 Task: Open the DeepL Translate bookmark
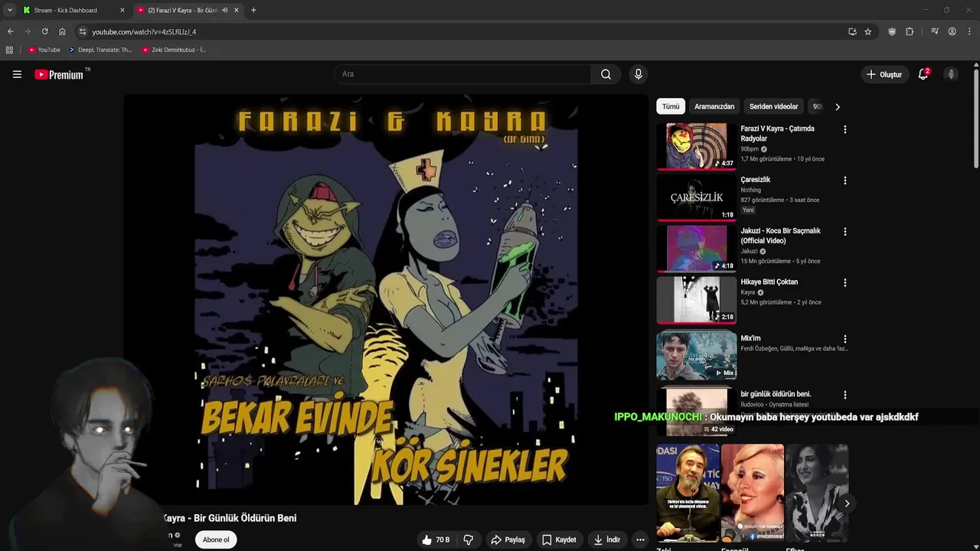(x=100, y=50)
